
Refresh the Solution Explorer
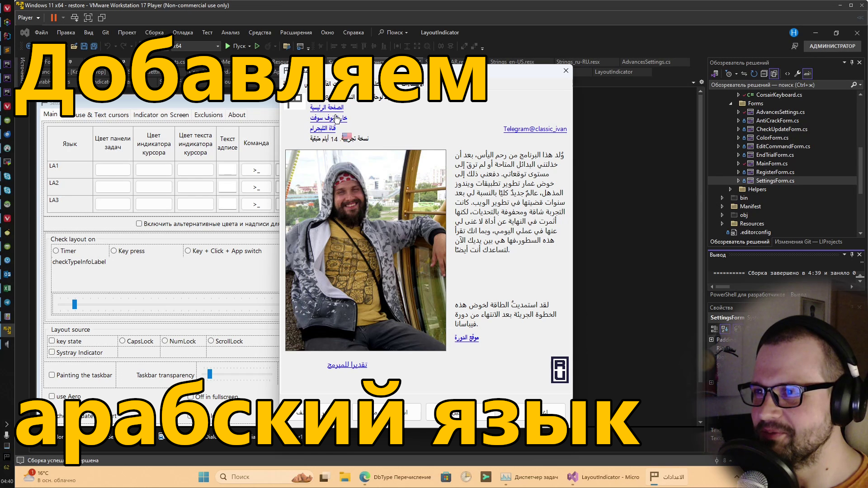tap(754, 74)
